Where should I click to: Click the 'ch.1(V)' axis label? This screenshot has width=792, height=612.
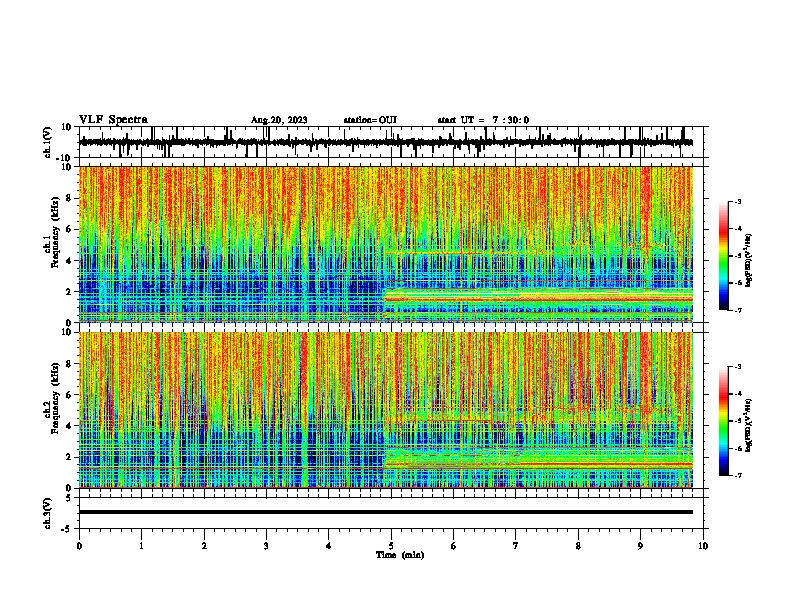[x=47, y=142]
